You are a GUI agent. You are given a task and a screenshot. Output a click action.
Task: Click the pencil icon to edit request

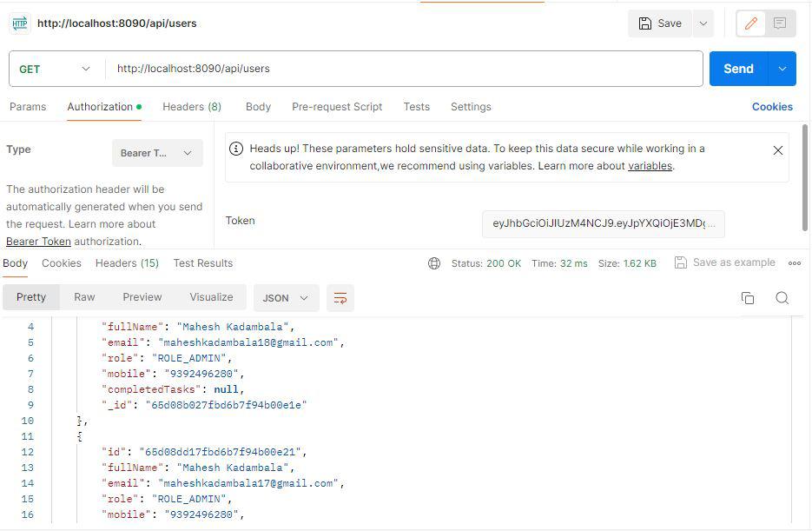coord(750,23)
